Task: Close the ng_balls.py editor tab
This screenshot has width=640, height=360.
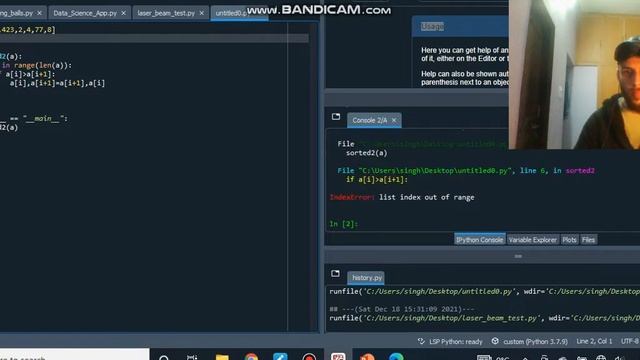Action: click(39, 13)
